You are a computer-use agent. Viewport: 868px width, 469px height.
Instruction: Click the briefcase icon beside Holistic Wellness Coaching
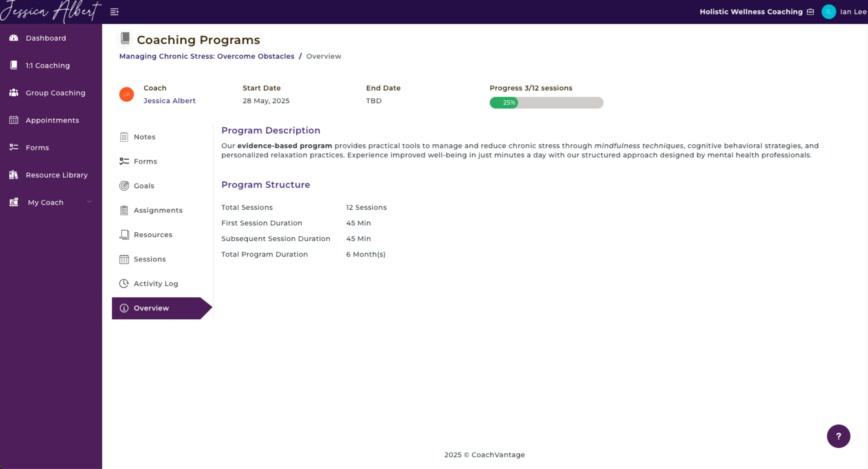pyautogui.click(x=810, y=12)
